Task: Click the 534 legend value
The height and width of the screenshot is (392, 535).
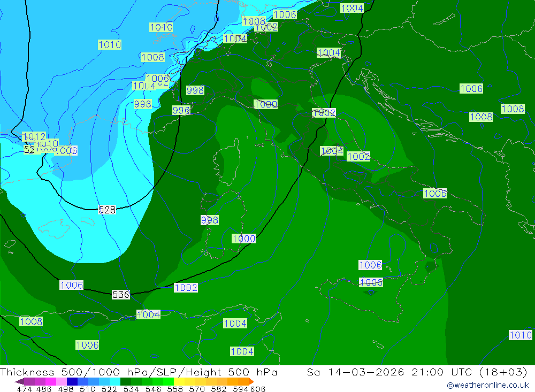Action: [x=132, y=389]
